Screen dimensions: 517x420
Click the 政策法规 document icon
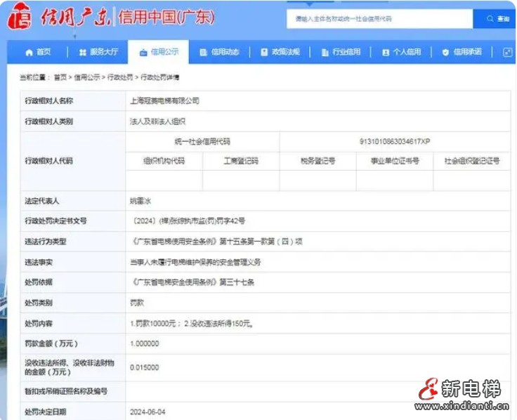coord(264,53)
